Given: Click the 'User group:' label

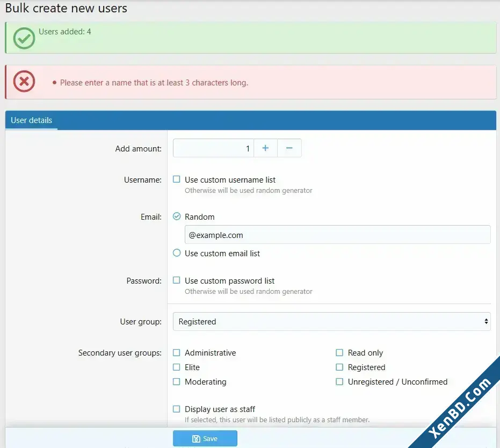Looking at the screenshot, I should 141,321.
